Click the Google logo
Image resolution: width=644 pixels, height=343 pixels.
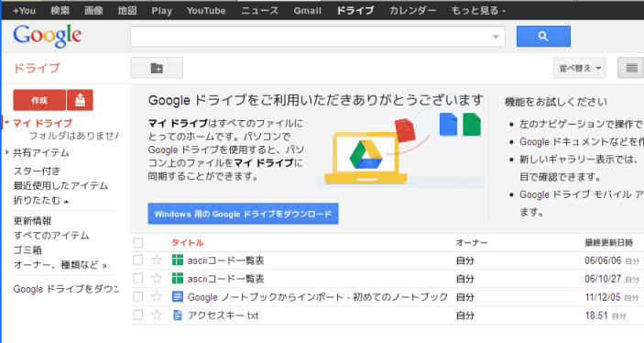48,36
